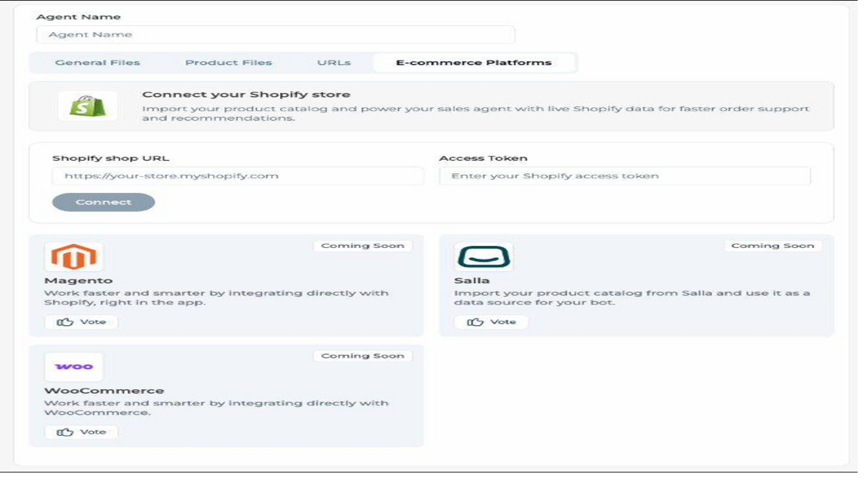Click the Shopify bag logo icon

pyautogui.click(x=87, y=106)
